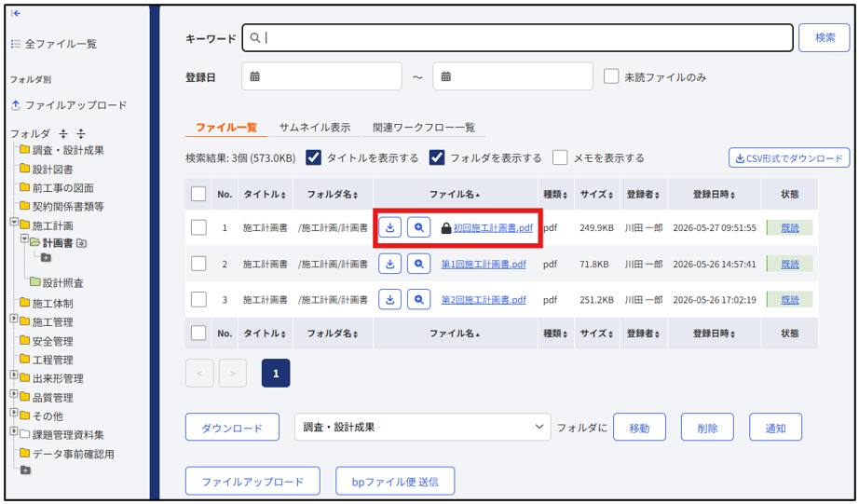Sort by ファイル名 column header

point(455,195)
